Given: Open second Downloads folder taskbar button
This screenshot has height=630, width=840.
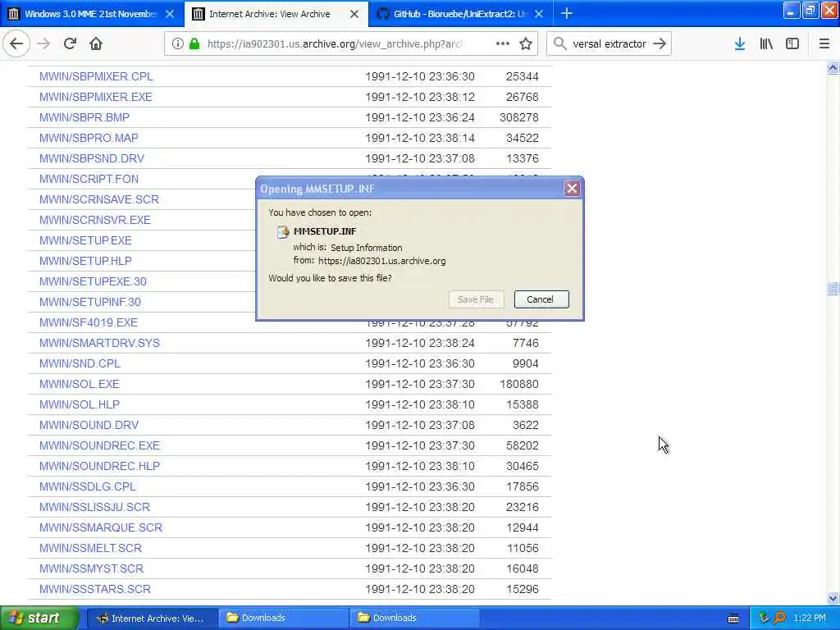Looking at the screenshot, I should [414, 619].
